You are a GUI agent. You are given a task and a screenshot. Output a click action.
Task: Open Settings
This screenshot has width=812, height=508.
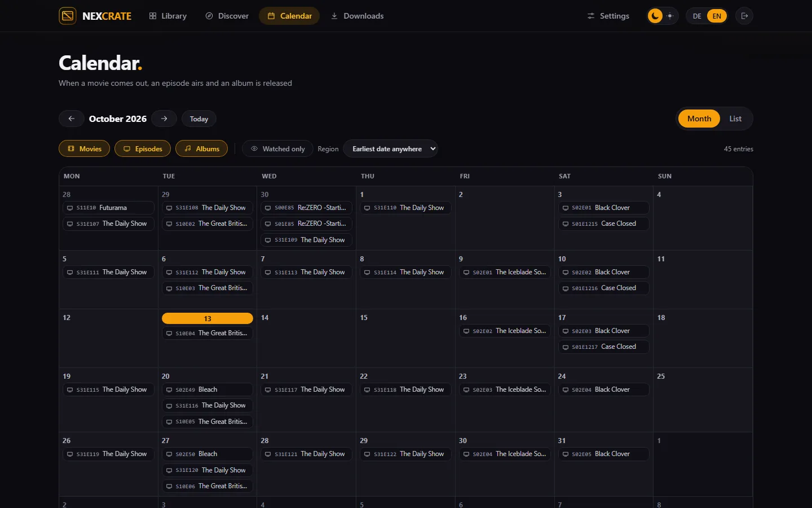pos(608,16)
